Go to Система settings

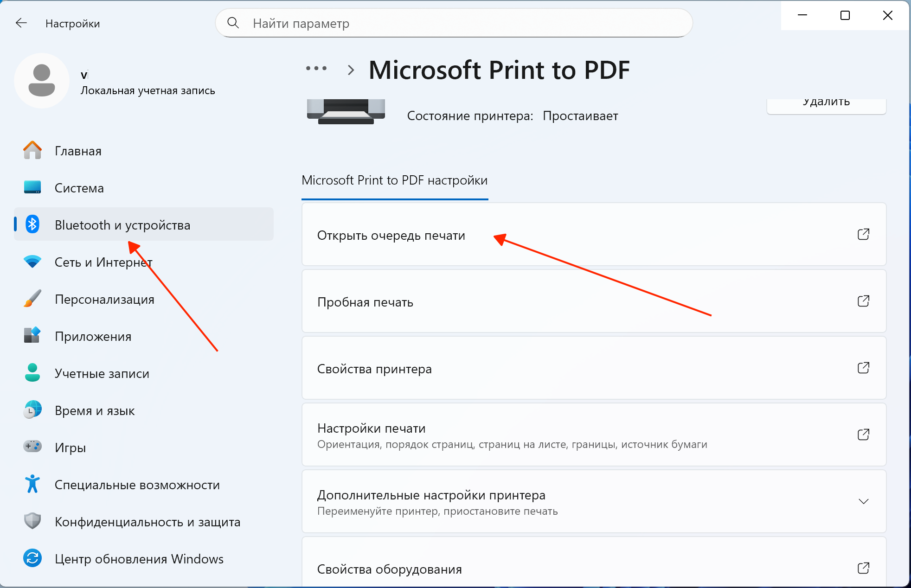tap(144, 188)
